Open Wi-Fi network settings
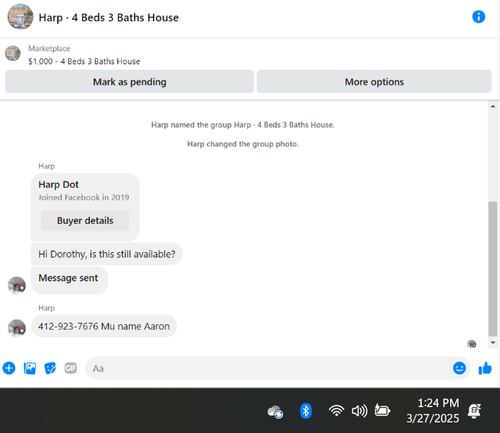Viewport: 500px width, 433px height. [x=336, y=411]
